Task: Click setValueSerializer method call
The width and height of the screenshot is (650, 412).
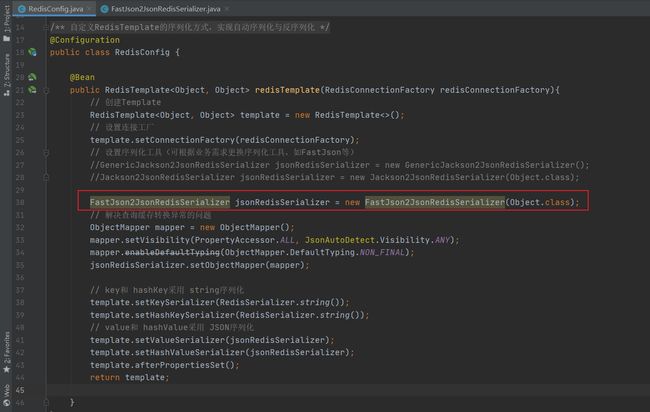Action: tap(180, 340)
